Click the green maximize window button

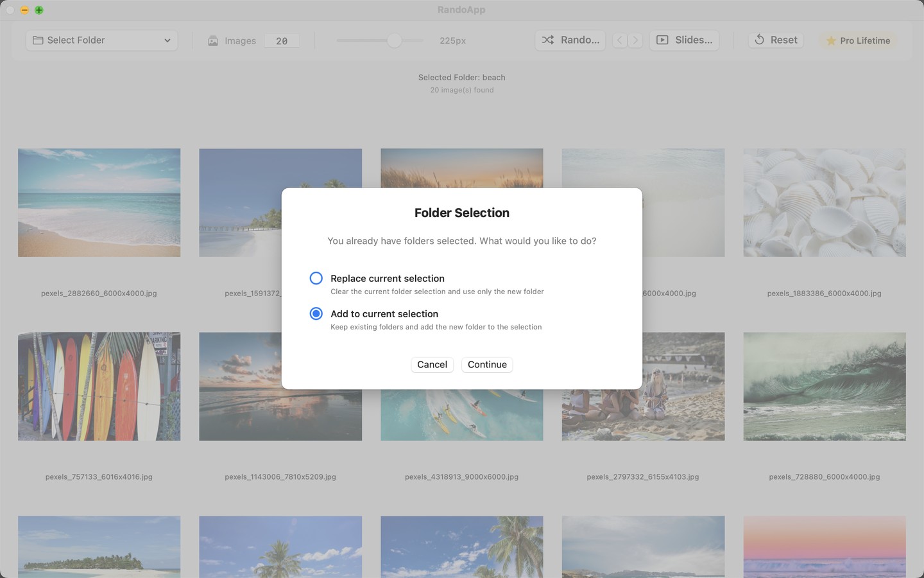coord(39,10)
